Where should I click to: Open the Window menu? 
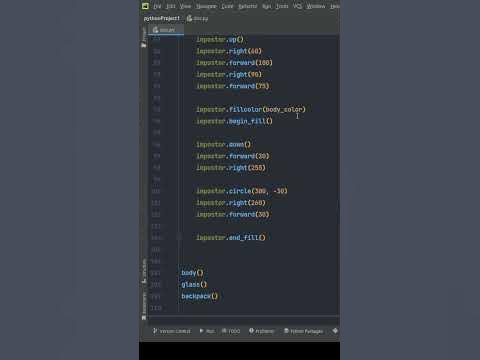tap(316, 6)
